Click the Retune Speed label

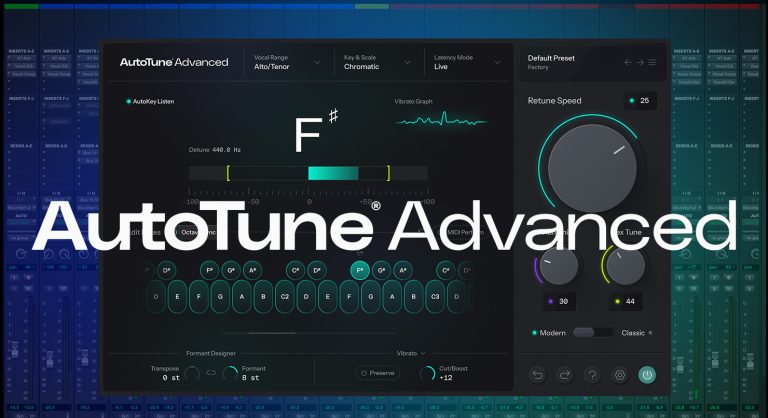coord(554,100)
